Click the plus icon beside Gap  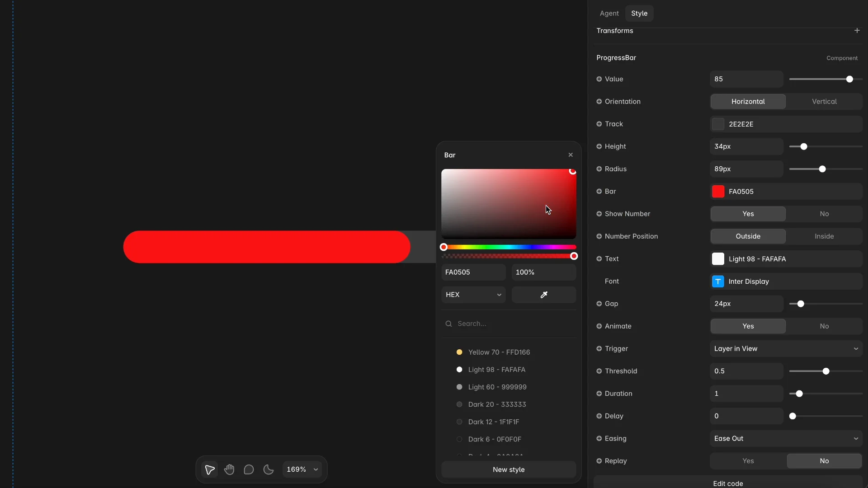click(x=599, y=304)
